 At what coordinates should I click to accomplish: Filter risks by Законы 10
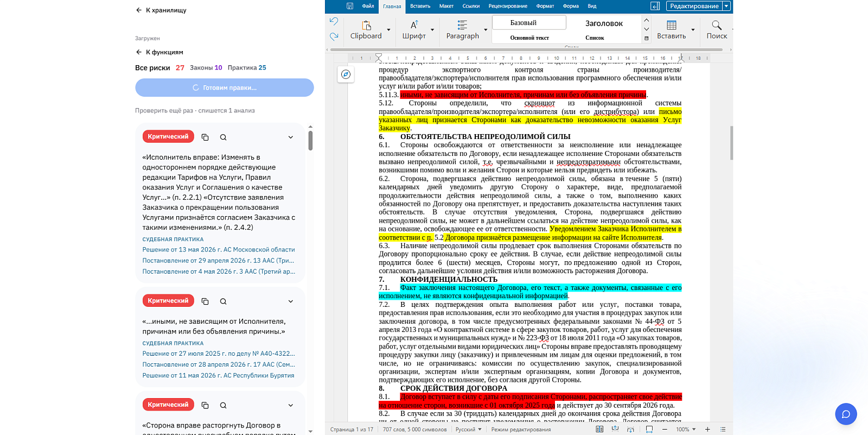[x=206, y=68]
